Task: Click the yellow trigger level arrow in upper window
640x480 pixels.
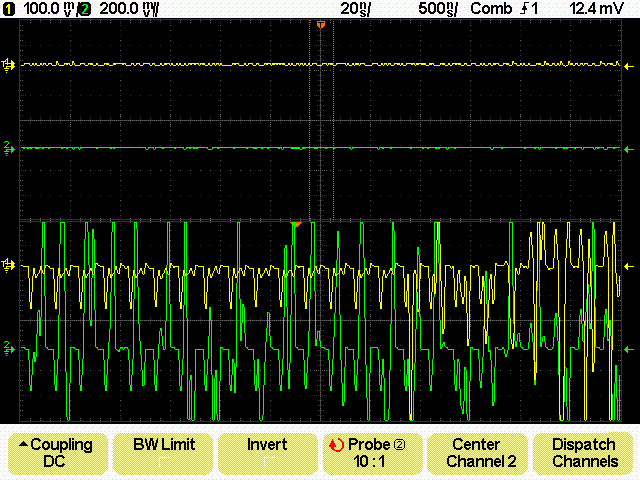Action: (629, 66)
